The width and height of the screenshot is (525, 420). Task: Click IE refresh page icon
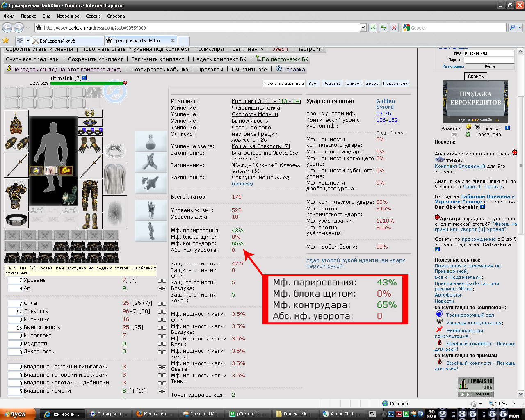click(383, 27)
